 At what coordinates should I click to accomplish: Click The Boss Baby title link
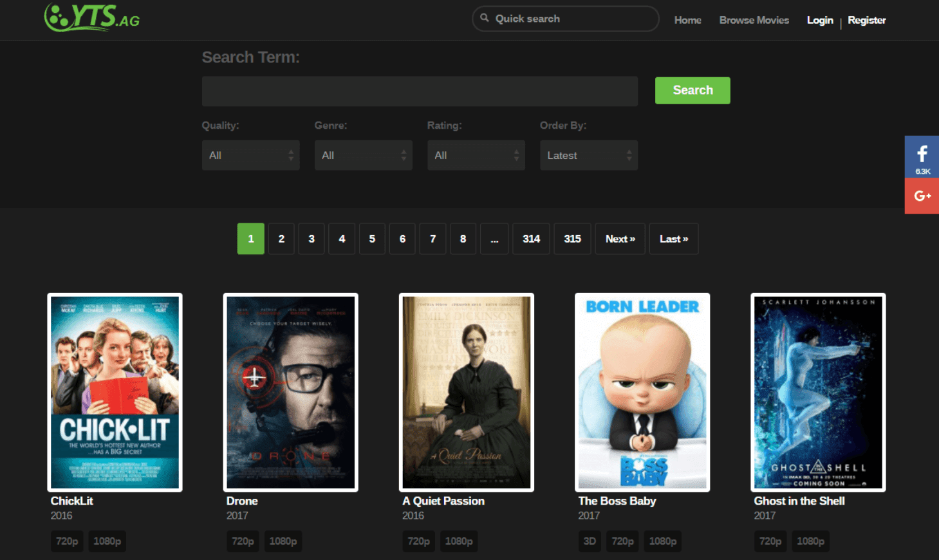(617, 501)
